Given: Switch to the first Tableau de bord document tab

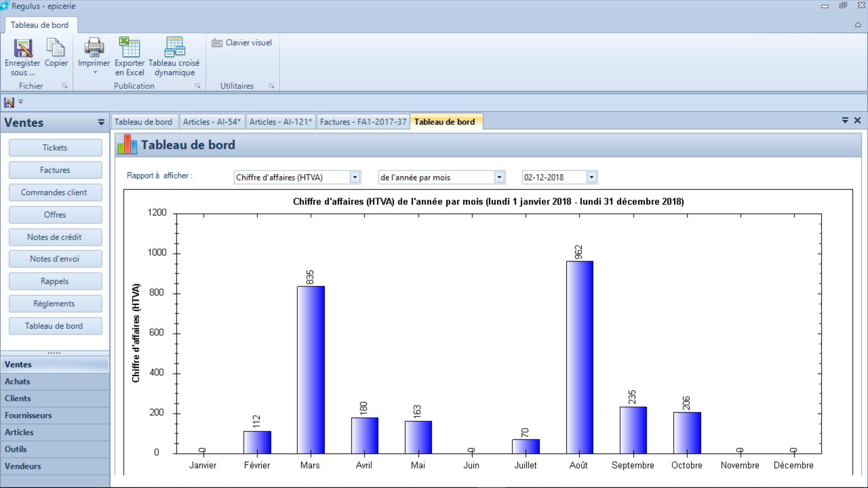Looking at the screenshot, I should (x=143, y=122).
